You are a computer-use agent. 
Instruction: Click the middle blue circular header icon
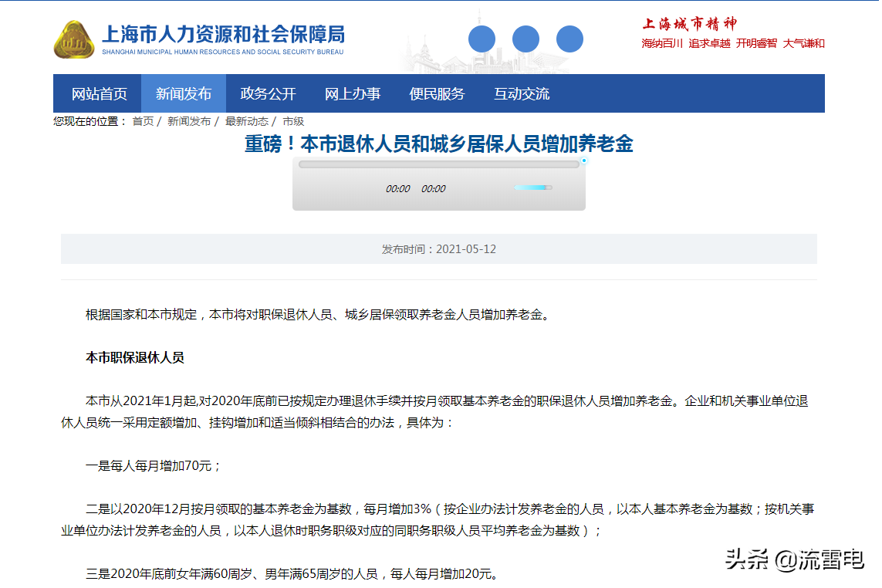tap(526, 37)
